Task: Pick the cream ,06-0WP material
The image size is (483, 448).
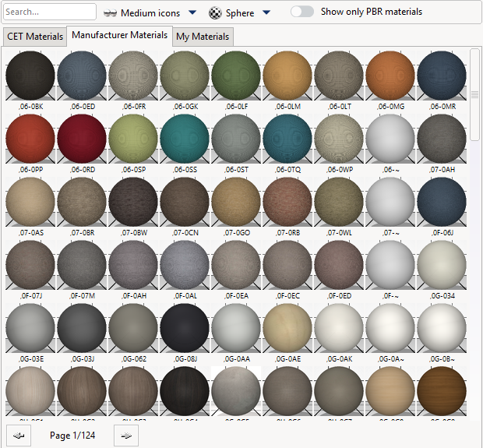Action: pyautogui.click(x=339, y=139)
